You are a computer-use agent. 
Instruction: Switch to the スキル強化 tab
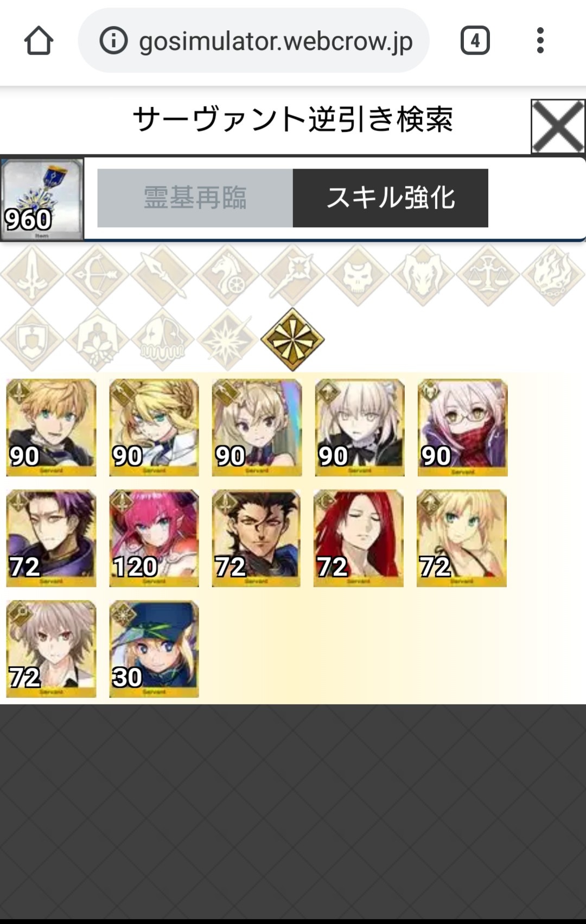[391, 198]
